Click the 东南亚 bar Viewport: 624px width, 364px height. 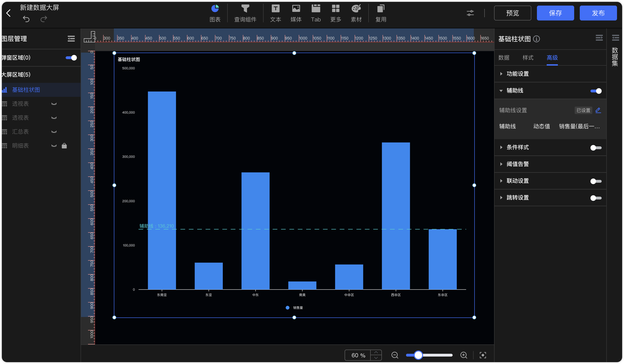point(162,190)
